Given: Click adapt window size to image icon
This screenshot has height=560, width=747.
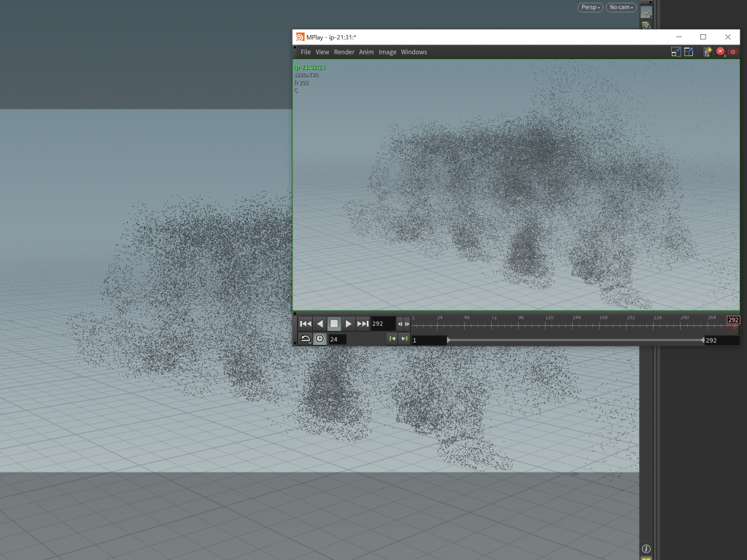Looking at the screenshot, I should (676, 52).
